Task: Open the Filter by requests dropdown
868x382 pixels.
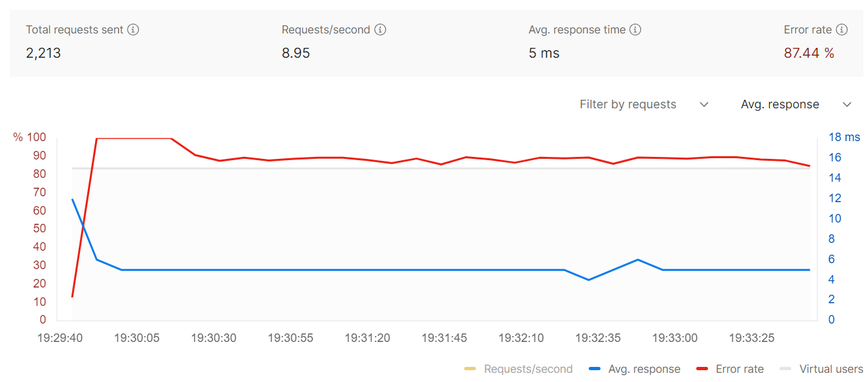Action: pos(628,104)
